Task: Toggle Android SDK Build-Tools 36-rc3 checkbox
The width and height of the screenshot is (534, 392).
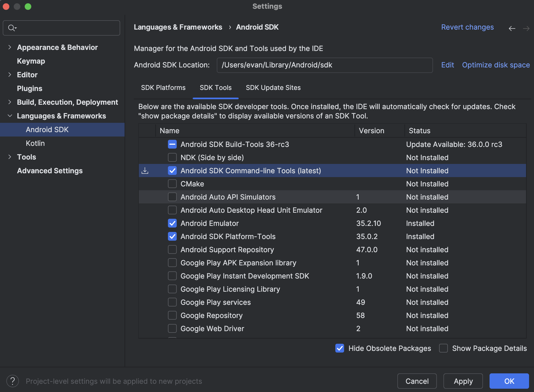Action: click(x=172, y=144)
